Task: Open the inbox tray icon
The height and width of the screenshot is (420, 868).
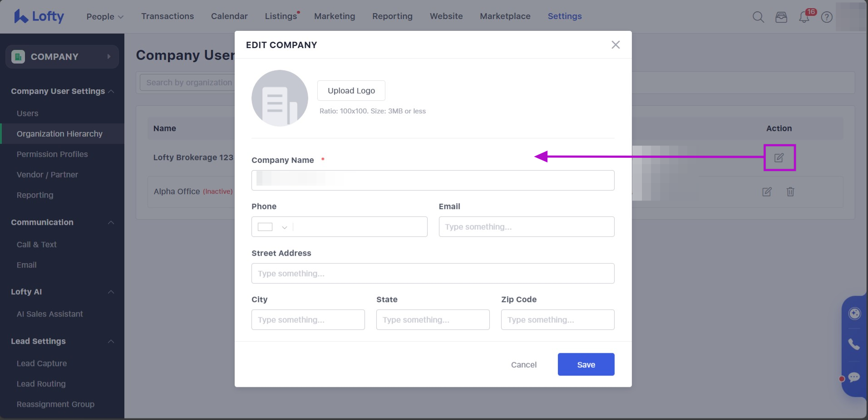Action: coord(781,17)
